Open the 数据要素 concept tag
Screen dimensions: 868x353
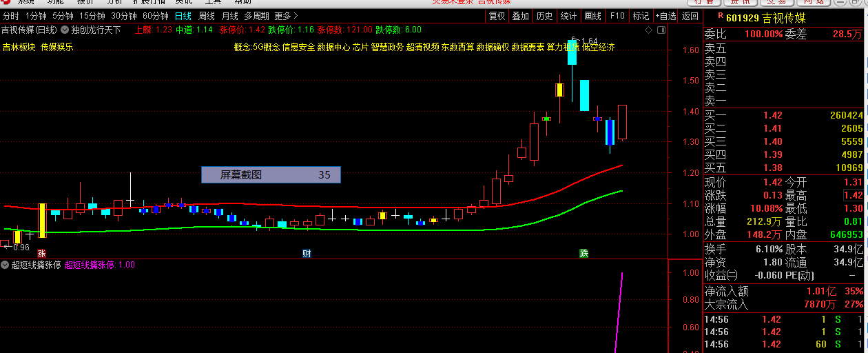pyautogui.click(x=528, y=47)
